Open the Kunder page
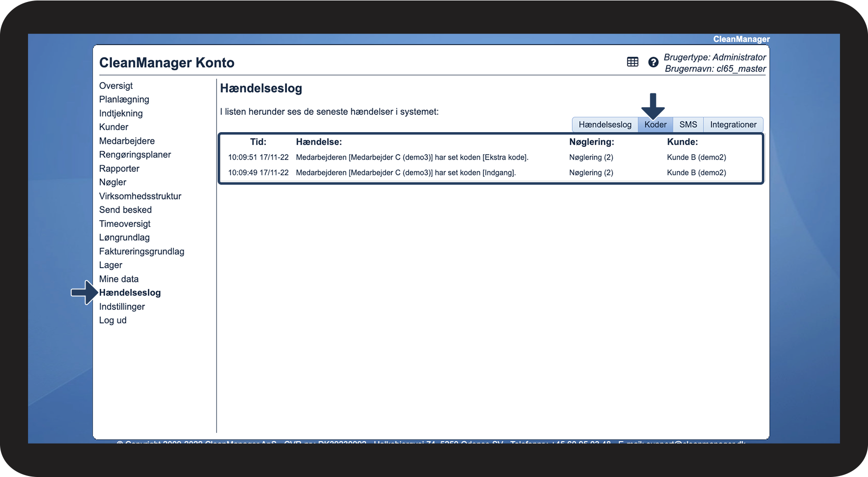The image size is (868, 477). [x=113, y=127]
